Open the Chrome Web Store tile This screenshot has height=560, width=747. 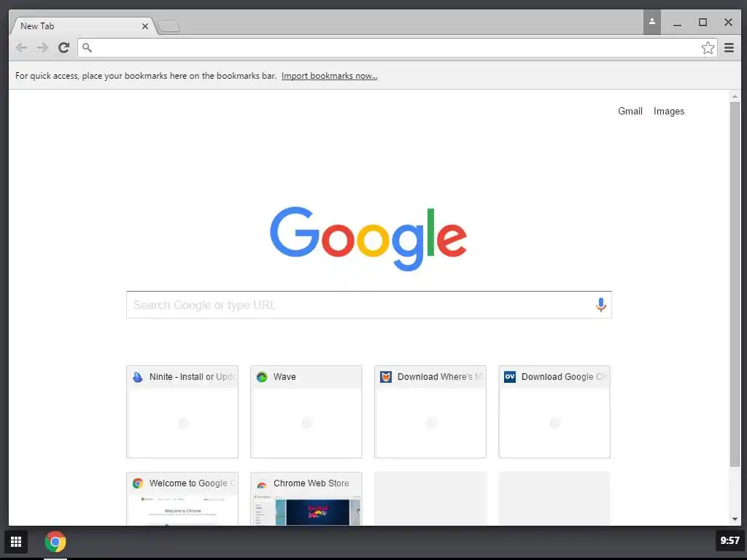[x=306, y=499]
